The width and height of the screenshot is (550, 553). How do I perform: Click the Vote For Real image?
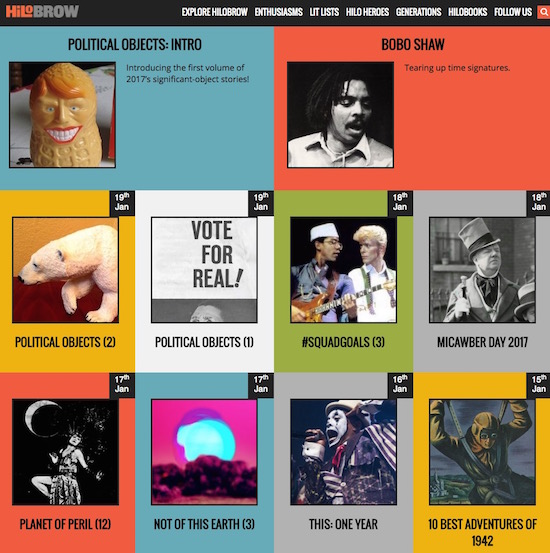pyautogui.click(x=204, y=270)
